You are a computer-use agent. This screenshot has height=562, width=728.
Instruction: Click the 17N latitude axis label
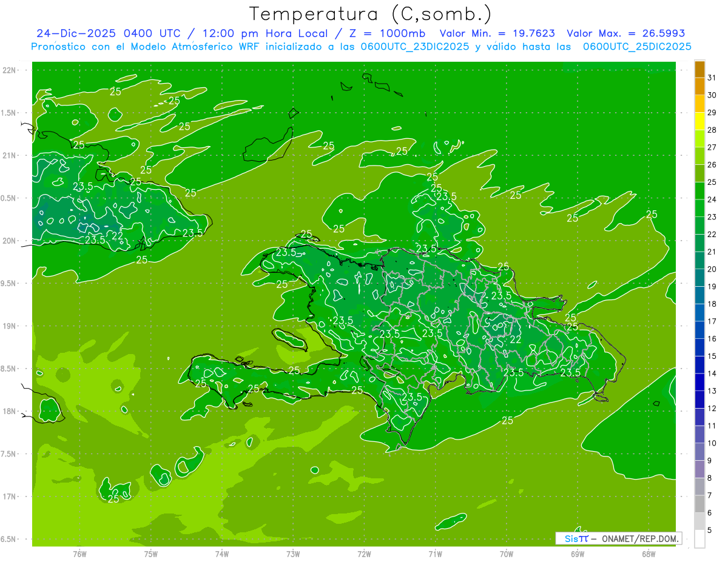[9, 497]
